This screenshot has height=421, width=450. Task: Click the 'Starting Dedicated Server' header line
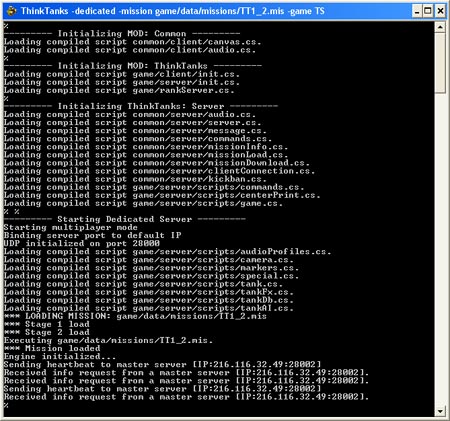click(125, 219)
